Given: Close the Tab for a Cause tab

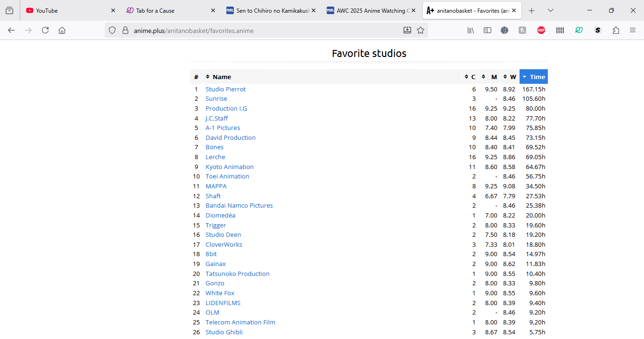Looking at the screenshot, I should click(x=213, y=10).
